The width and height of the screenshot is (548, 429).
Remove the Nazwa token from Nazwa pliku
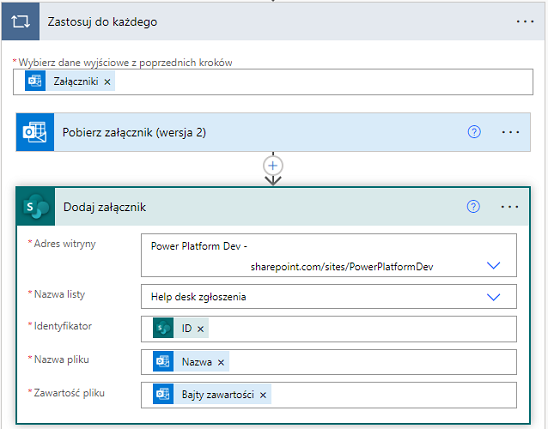(x=221, y=362)
